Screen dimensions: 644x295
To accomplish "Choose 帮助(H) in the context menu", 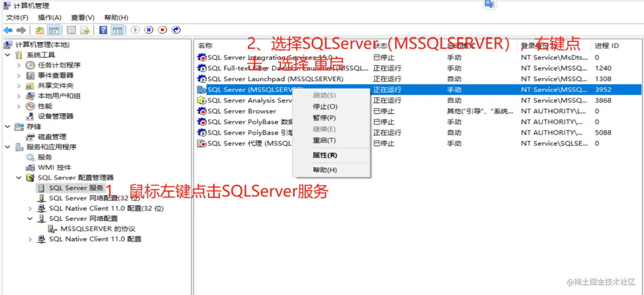I will 325,170.
